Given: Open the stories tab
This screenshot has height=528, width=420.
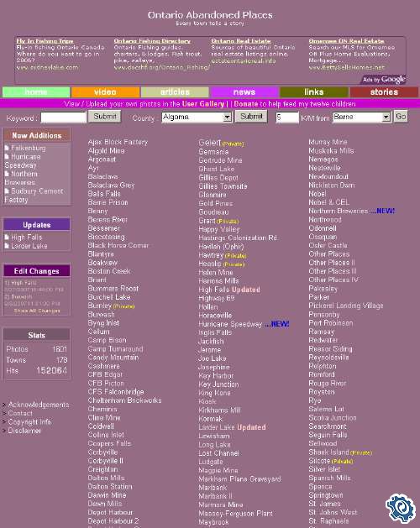Looking at the screenshot, I should 384,92.
